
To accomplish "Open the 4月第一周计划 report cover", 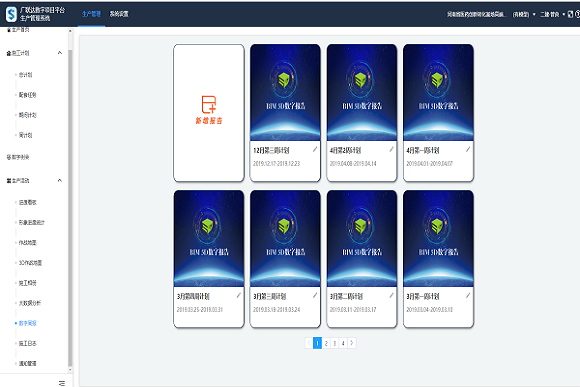I will tap(438, 92).
